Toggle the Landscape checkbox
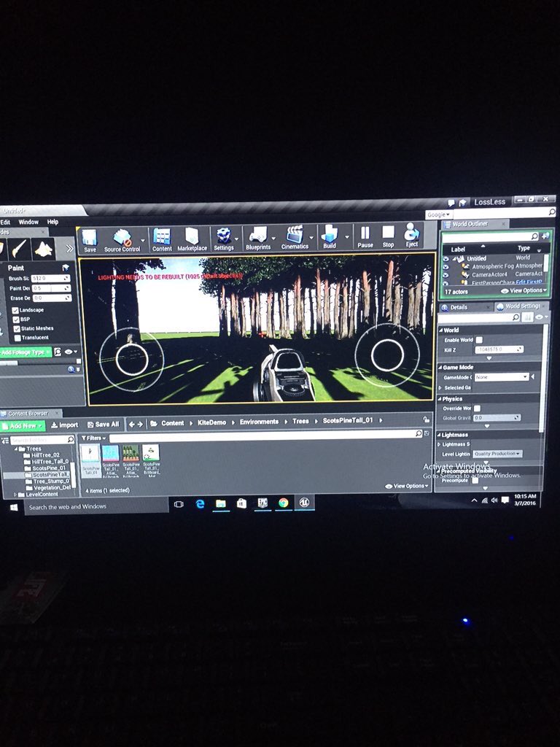This screenshot has width=560, height=747. click(16, 311)
